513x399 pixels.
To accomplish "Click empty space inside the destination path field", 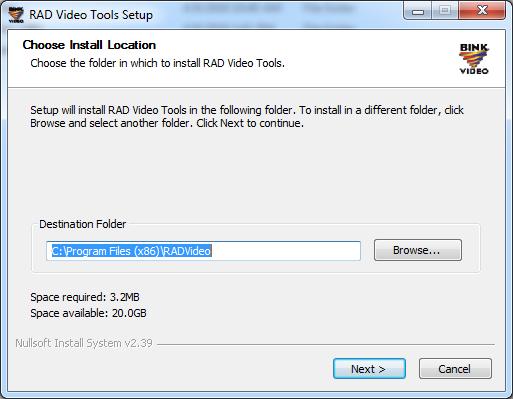I will [285, 251].
